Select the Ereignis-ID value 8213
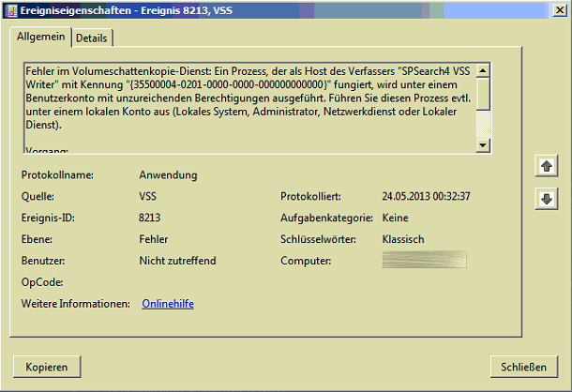This screenshot has width=572, height=392. (151, 218)
